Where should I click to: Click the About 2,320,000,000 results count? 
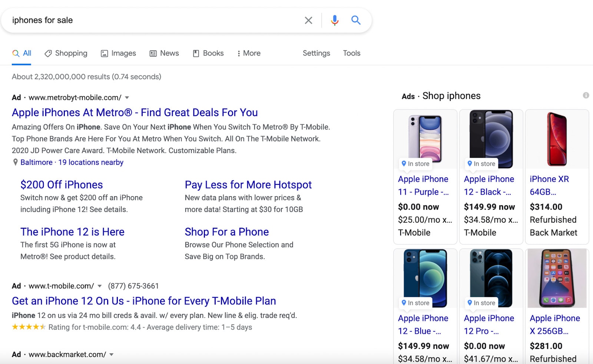[86, 77]
